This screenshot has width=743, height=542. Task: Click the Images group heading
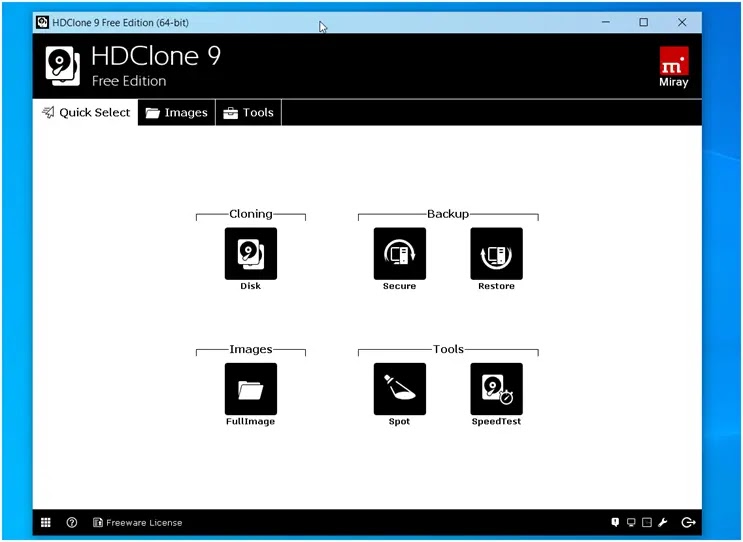click(251, 349)
